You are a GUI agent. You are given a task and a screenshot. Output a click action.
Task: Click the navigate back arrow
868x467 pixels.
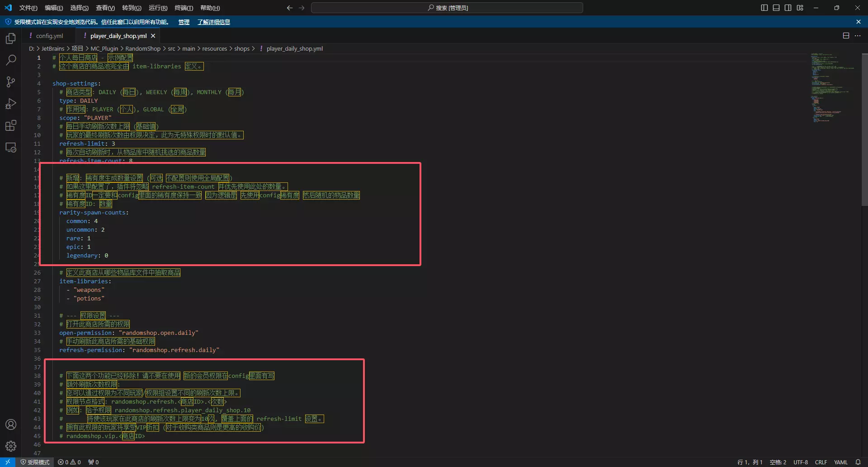tap(290, 8)
